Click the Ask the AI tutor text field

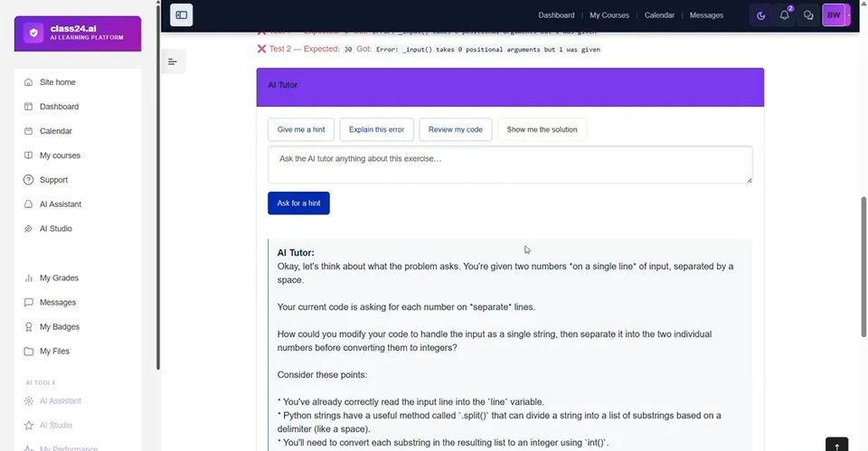(x=510, y=164)
